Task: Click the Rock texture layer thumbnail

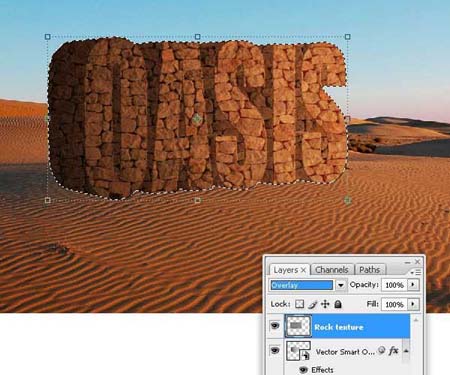Action: [298, 326]
